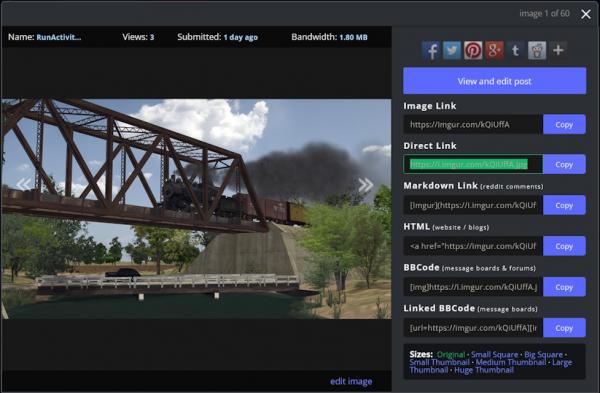Open more sharing options plus icon

pyautogui.click(x=558, y=50)
